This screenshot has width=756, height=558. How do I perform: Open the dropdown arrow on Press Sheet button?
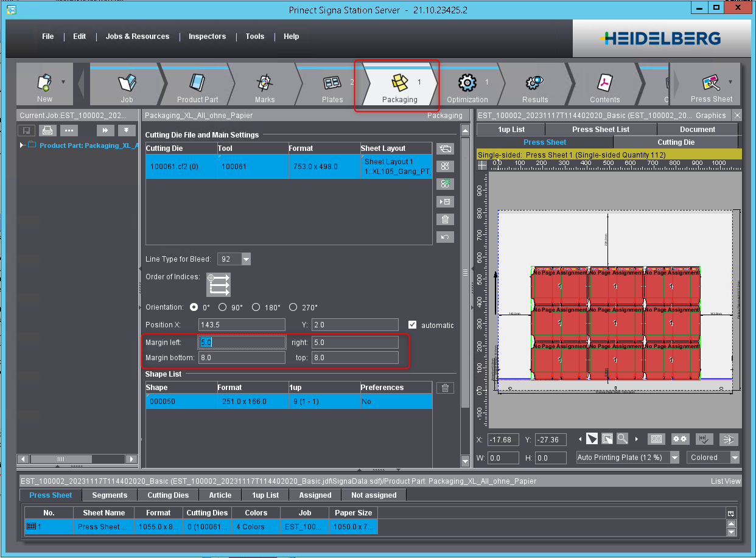click(x=730, y=82)
